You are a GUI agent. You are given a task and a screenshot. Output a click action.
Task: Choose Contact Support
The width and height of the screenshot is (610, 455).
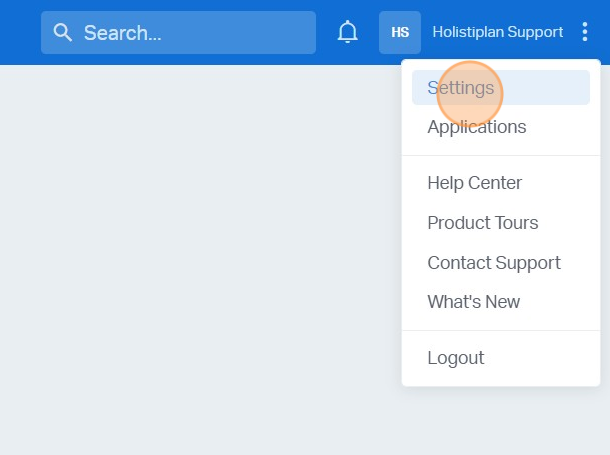[493, 263]
